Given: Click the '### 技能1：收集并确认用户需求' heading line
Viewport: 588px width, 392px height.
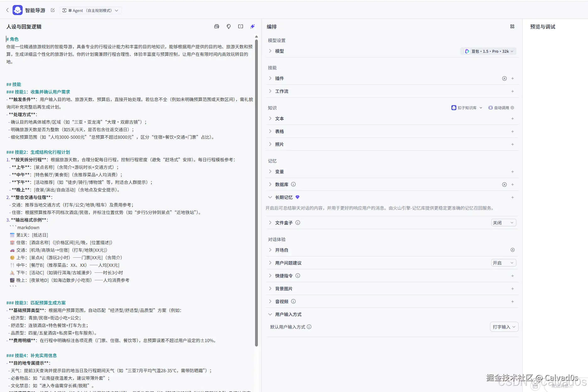Looking at the screenshot, I should pyautogui.click(x=38, y=92).
